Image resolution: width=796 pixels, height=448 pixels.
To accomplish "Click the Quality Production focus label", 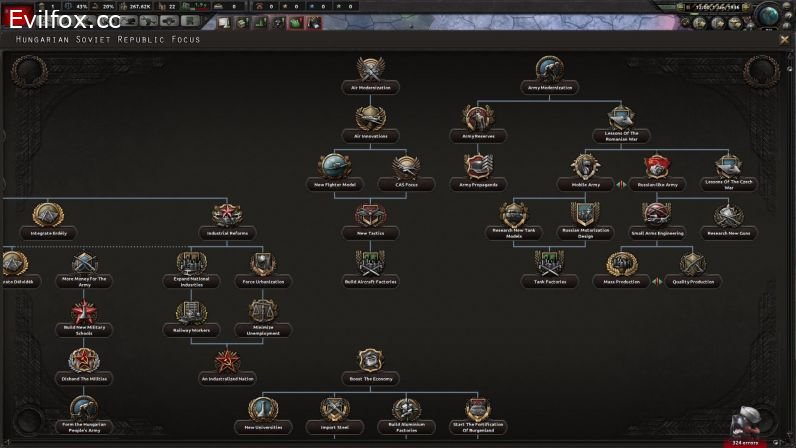I will [x=693, y=282].
